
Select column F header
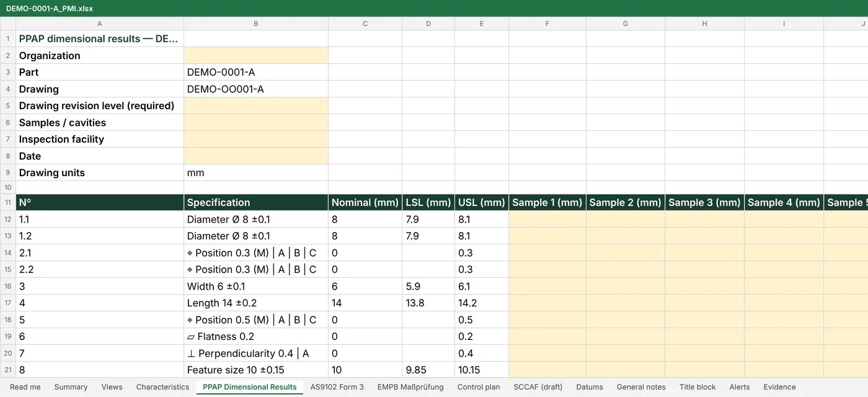(547, 24)
